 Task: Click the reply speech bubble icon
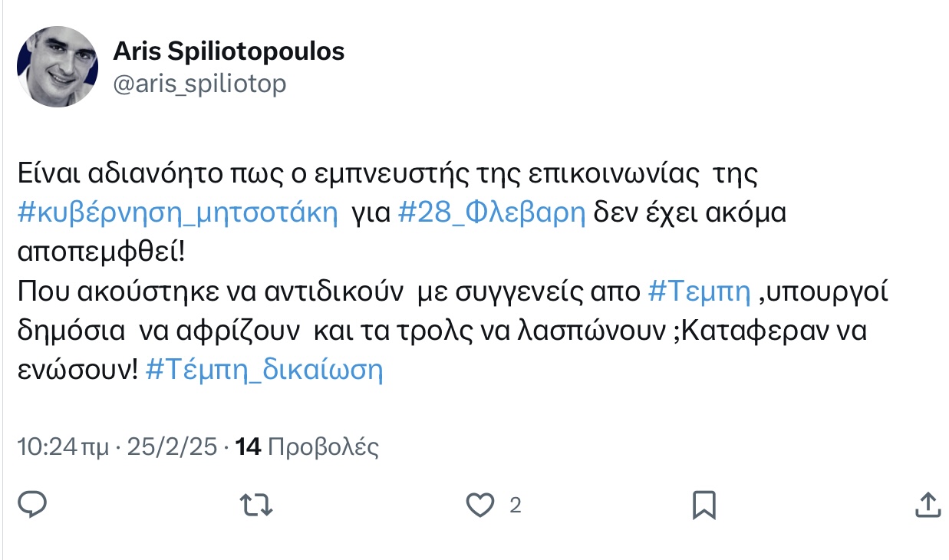32,505
